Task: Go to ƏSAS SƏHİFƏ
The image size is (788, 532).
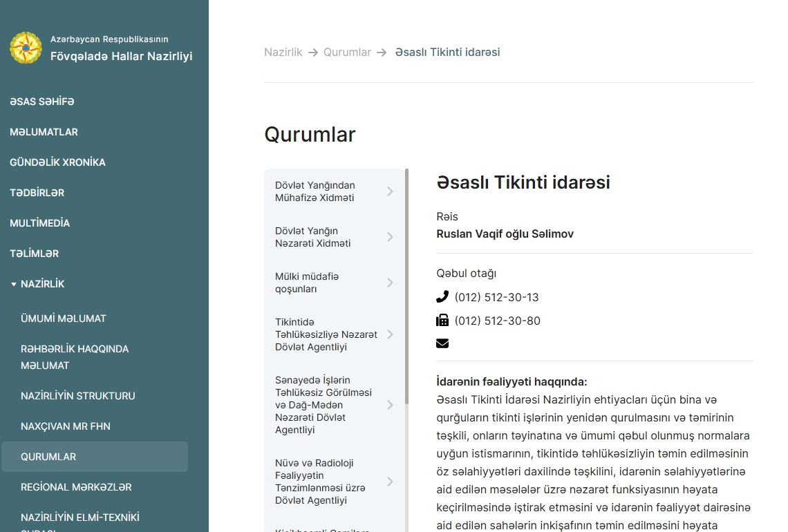Action: [42, 102]
